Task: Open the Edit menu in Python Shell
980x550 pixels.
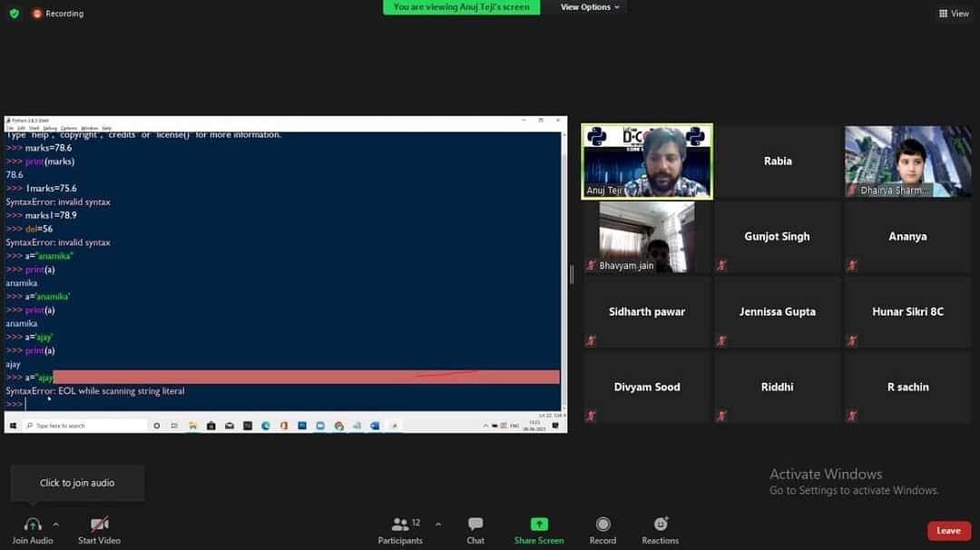Action: [x=21, y=128]
